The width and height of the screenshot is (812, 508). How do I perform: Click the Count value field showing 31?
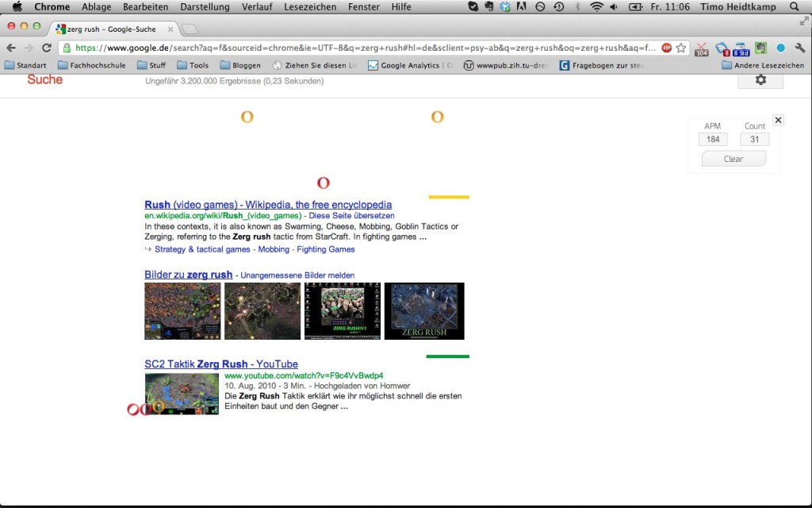(x=755, y=140)
